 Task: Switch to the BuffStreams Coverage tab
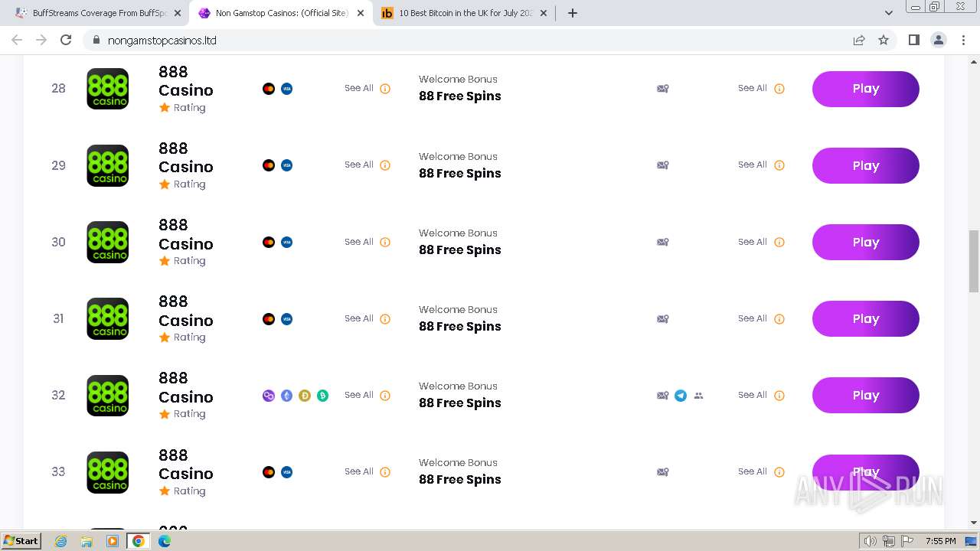(x=100, y=13)
